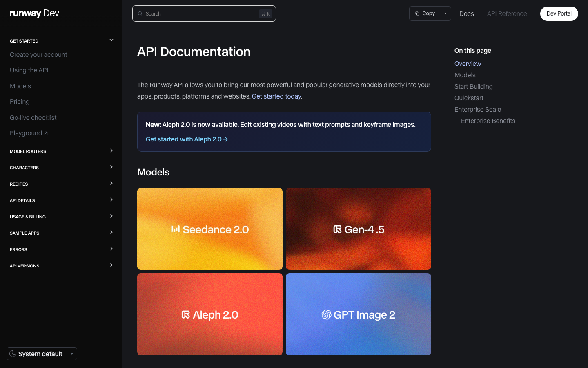Open the GPT Image 2 model card
Viewport: 588px width, 368px height.
[x=359, y=314]
